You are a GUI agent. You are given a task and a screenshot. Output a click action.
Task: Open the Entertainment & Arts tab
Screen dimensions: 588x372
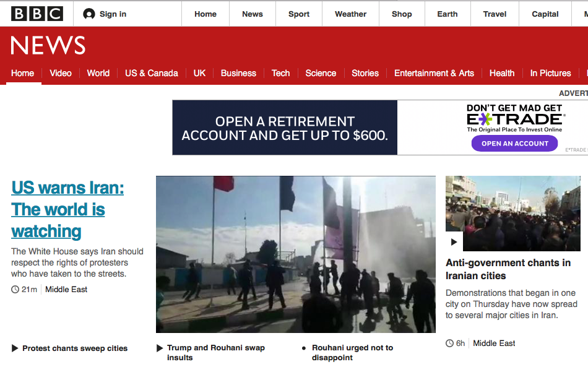[x=434, y=73]
